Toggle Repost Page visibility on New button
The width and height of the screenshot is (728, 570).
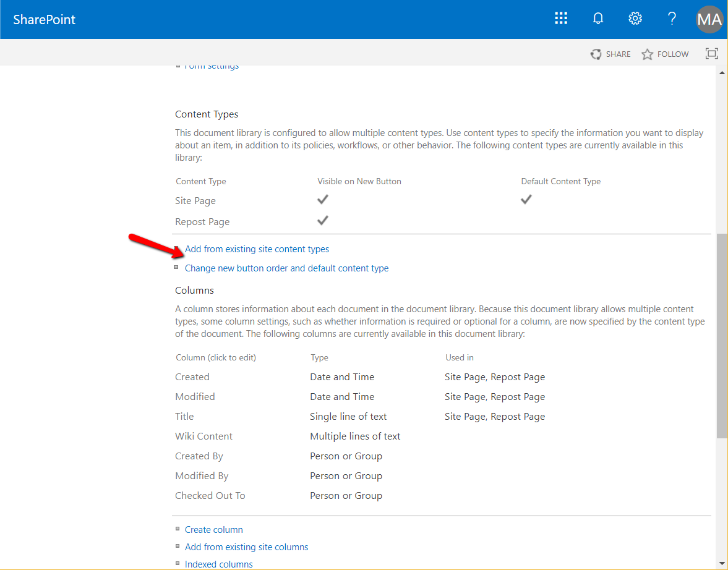[322, 220]
